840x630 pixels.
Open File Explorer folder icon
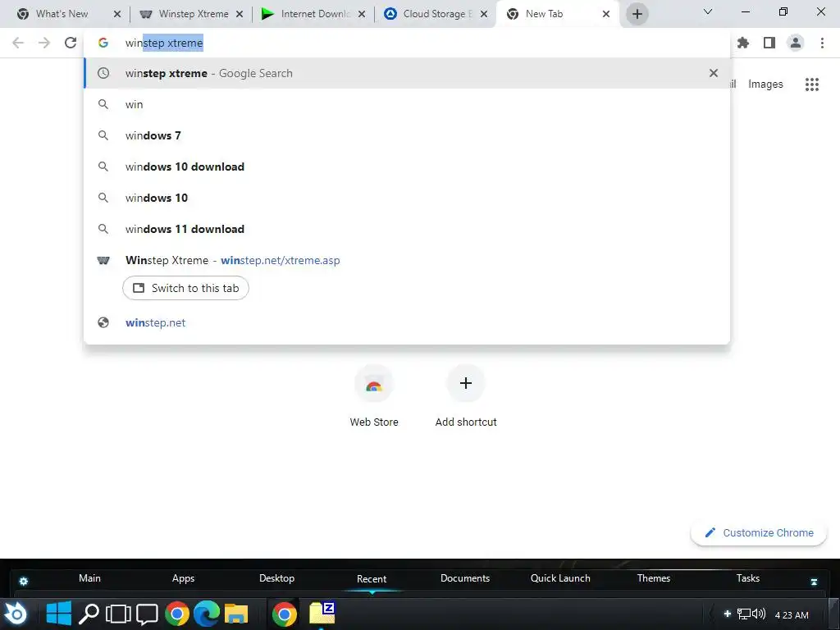pos(236,614)
